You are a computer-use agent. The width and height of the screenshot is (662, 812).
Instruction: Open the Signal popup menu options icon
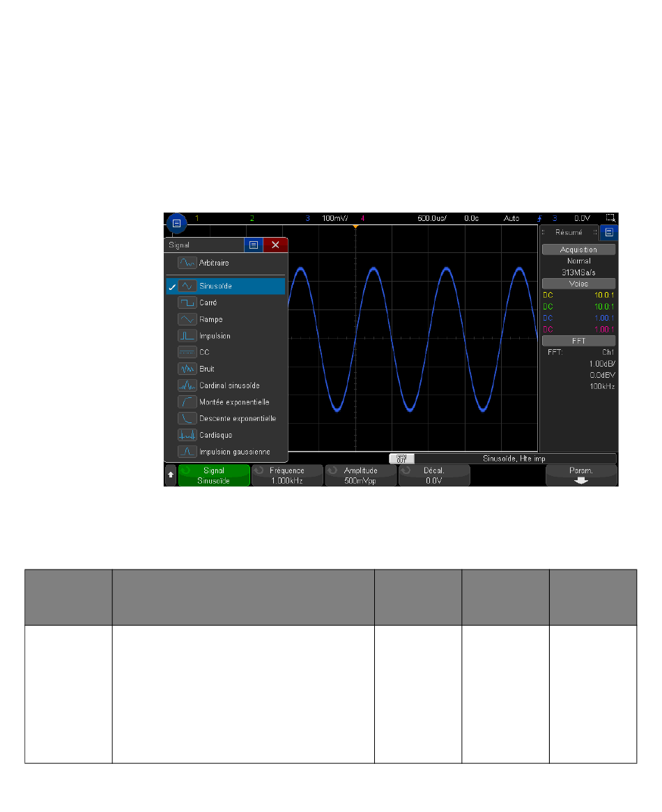pos(253,245)
